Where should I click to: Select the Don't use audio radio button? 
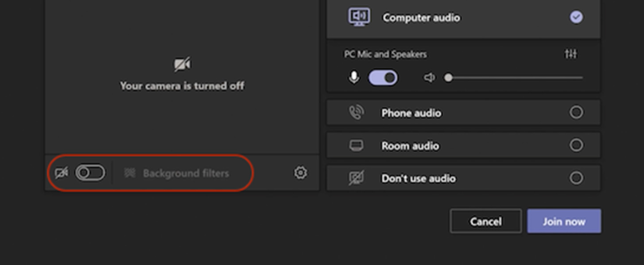[576, 178]
